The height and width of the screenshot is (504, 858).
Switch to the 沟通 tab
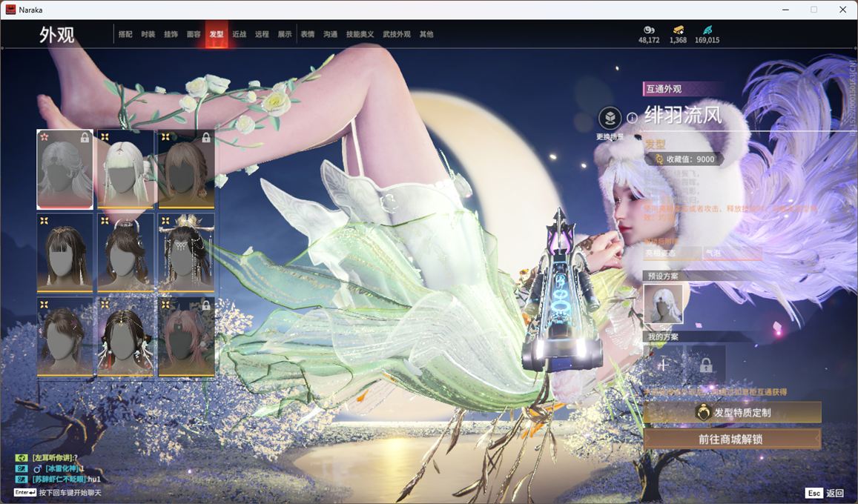331,34
